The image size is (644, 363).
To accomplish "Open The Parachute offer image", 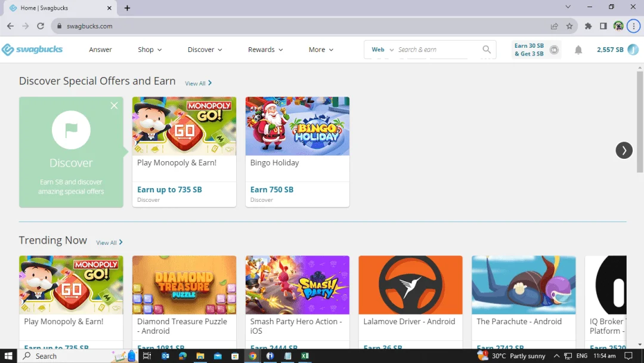I will [x=524, y=285].
